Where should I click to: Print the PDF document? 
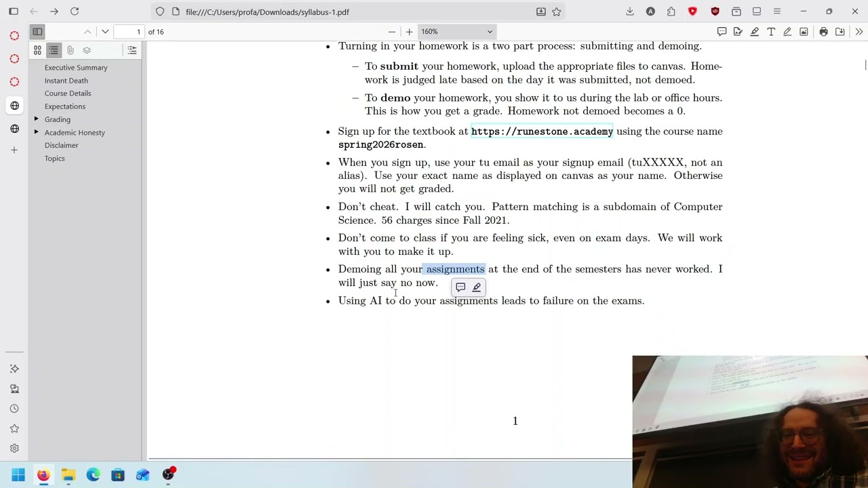tap(823, 32)
